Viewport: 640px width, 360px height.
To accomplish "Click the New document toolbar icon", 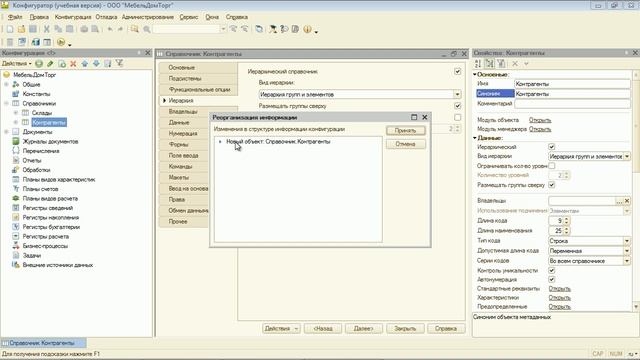I will (x=10, y=29).
